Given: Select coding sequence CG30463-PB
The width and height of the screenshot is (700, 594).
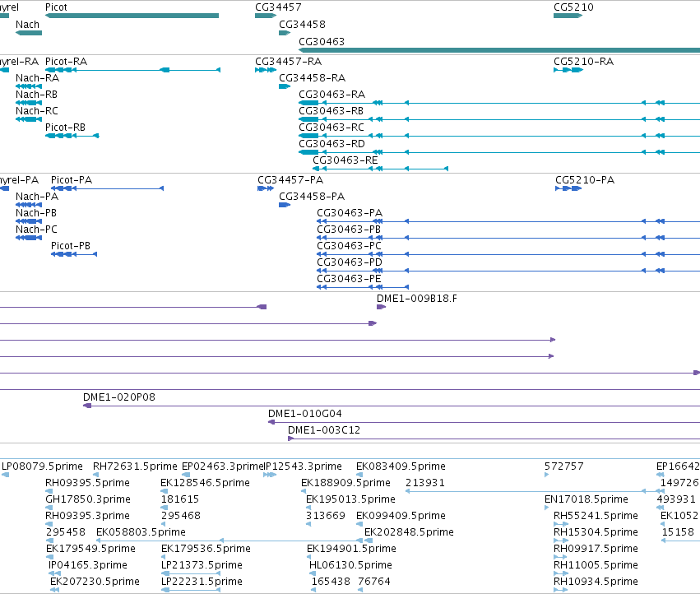Looking at the screenshot, I should pos(508,238).
